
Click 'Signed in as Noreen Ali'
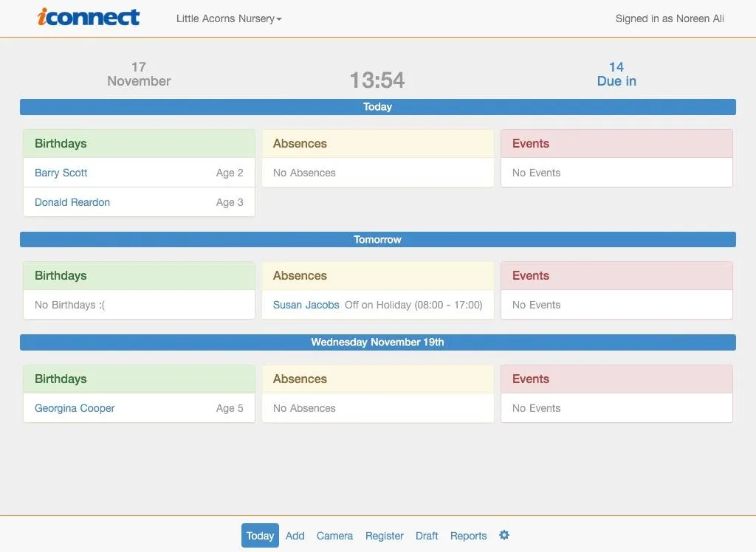(x=669, y=18)
